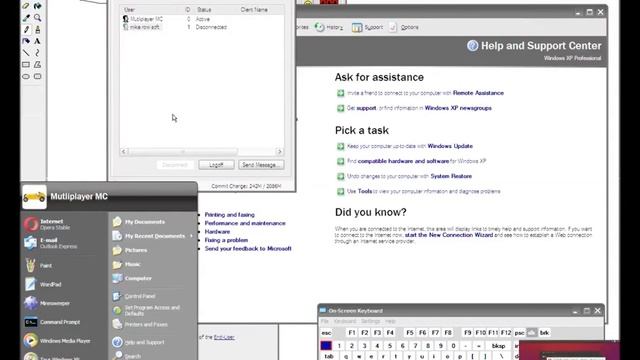Open Performance and maintenance help topic
Screen dimensions: 640x360
245,223
